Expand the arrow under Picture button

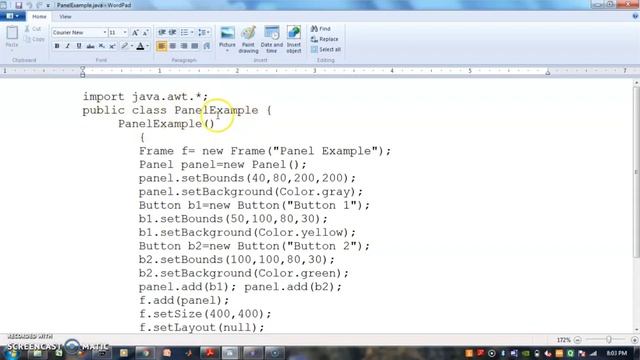pos(227,51)
